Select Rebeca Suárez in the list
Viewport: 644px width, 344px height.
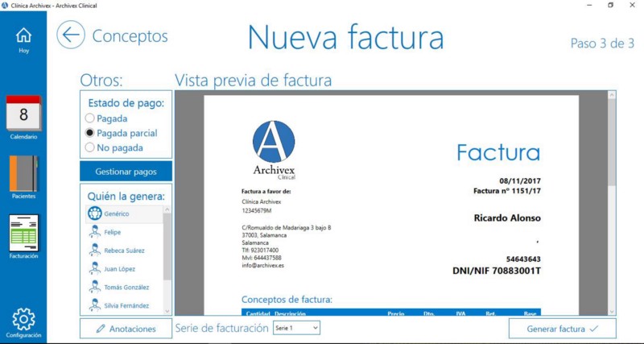tap(124, 251)
